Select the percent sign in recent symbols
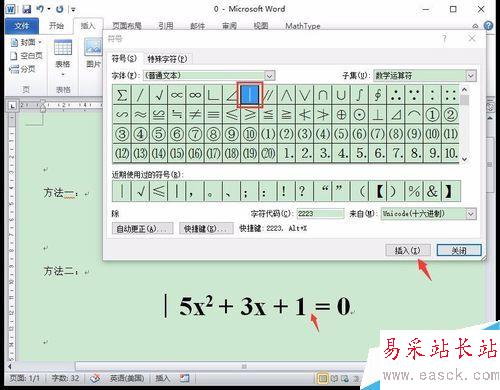 [414, 191]
